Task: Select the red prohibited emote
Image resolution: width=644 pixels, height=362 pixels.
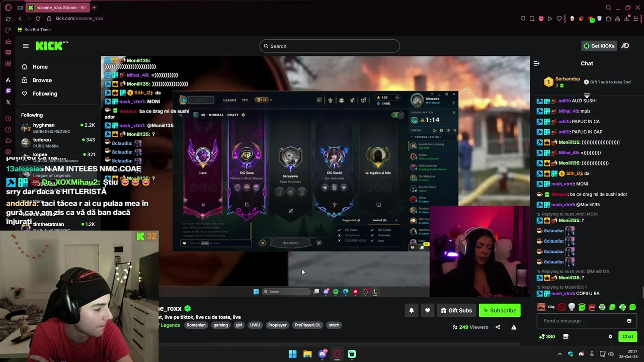Action: (561, 307)
